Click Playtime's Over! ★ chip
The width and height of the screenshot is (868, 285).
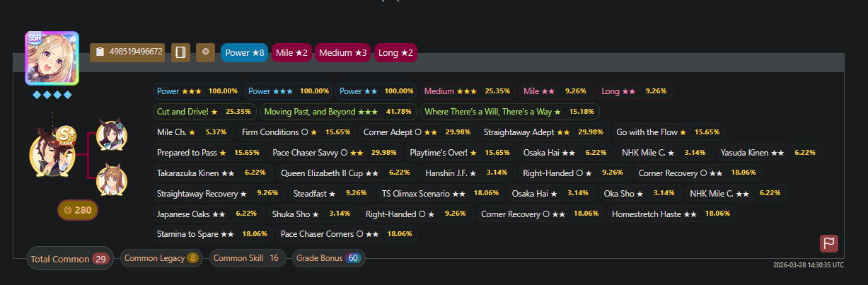coord(459,153)
